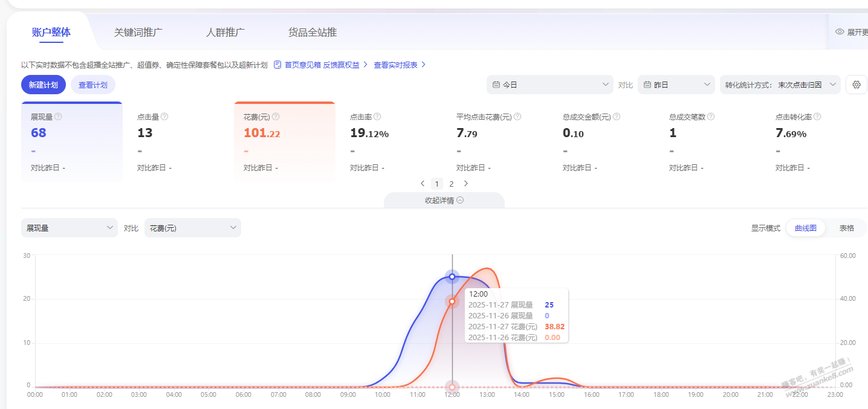Click the 新建计划 button
The width and height of the screenshot is (868, 409).
[44, 85]
